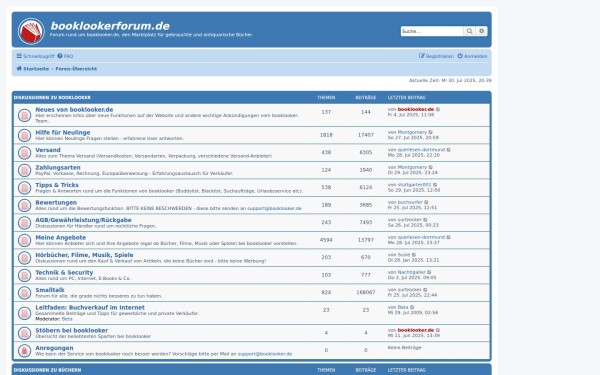Open advanced search gear icon

coord(481,31)
